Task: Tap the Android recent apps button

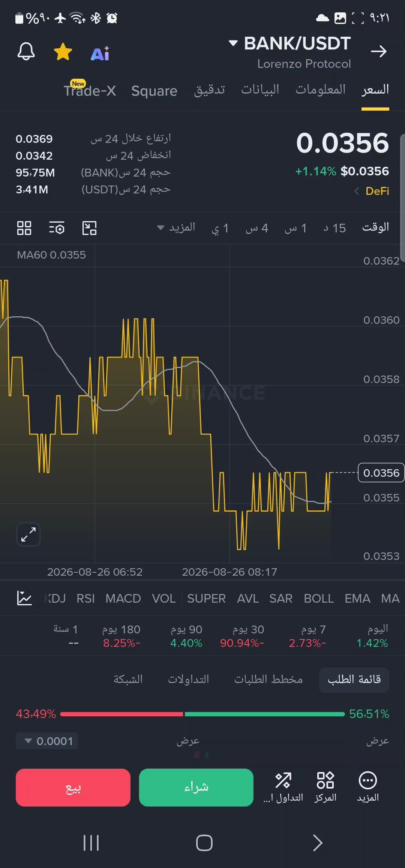Action: 91,843
